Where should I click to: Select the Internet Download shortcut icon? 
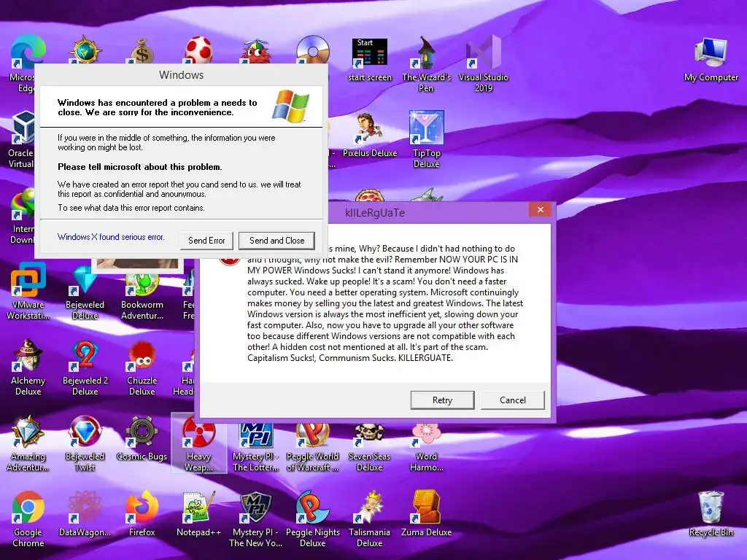coord(22,216)
